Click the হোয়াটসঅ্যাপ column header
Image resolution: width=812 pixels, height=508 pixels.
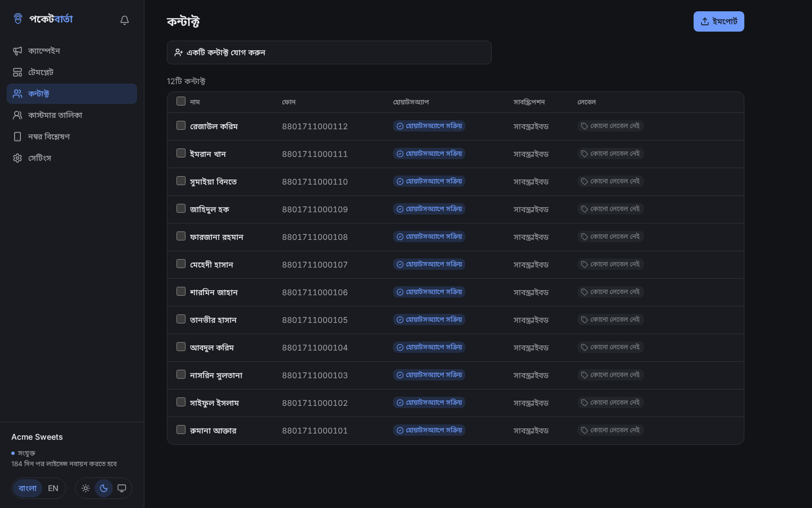coord(411,102)
